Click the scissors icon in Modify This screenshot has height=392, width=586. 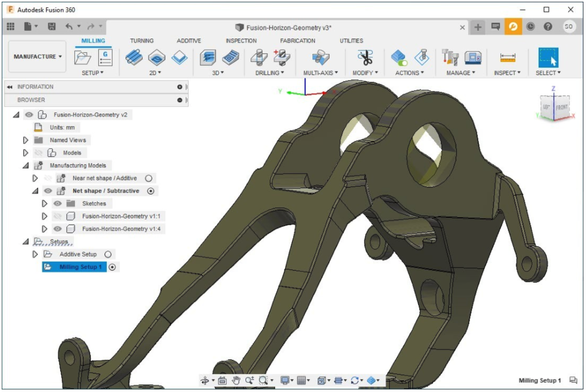point(365,57)
